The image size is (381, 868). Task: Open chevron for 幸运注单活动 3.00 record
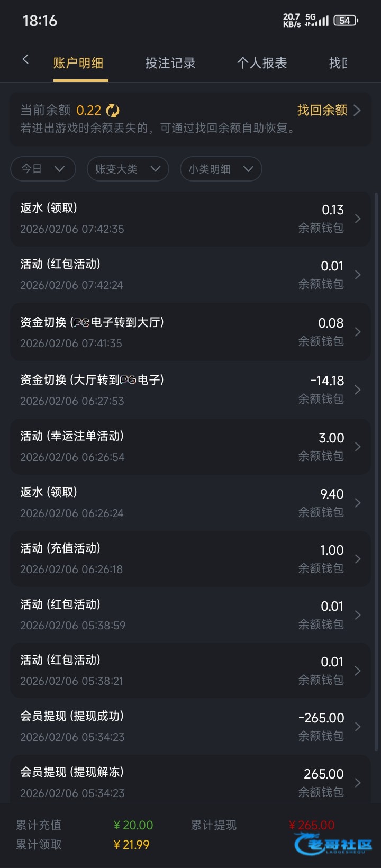pos(358,447)
